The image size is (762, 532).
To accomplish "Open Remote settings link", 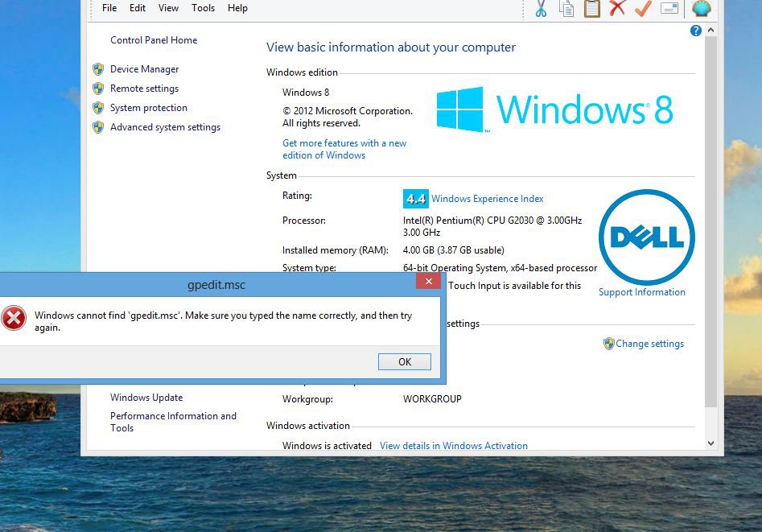I will pos(144,89).
